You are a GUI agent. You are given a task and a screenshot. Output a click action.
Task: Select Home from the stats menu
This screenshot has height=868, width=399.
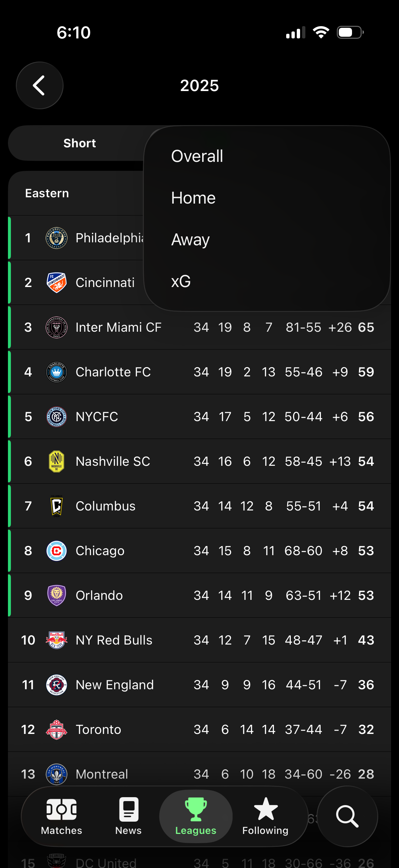pyautogui.click(x=194, y=198)
